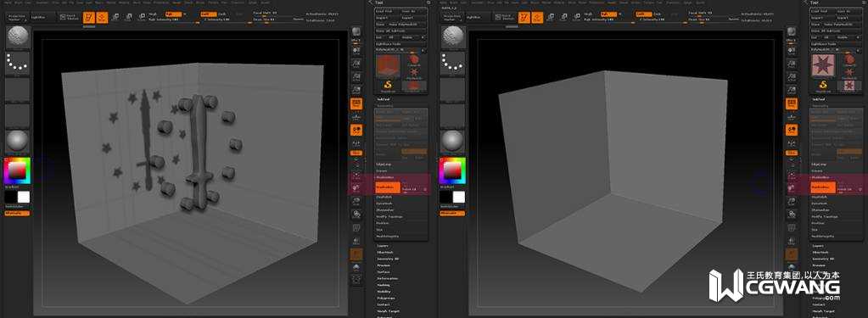Open the Standard brush thumbnail in left window
Viewport: 868px width, 318px height.
pyautogui.click(x=18, y=37)
